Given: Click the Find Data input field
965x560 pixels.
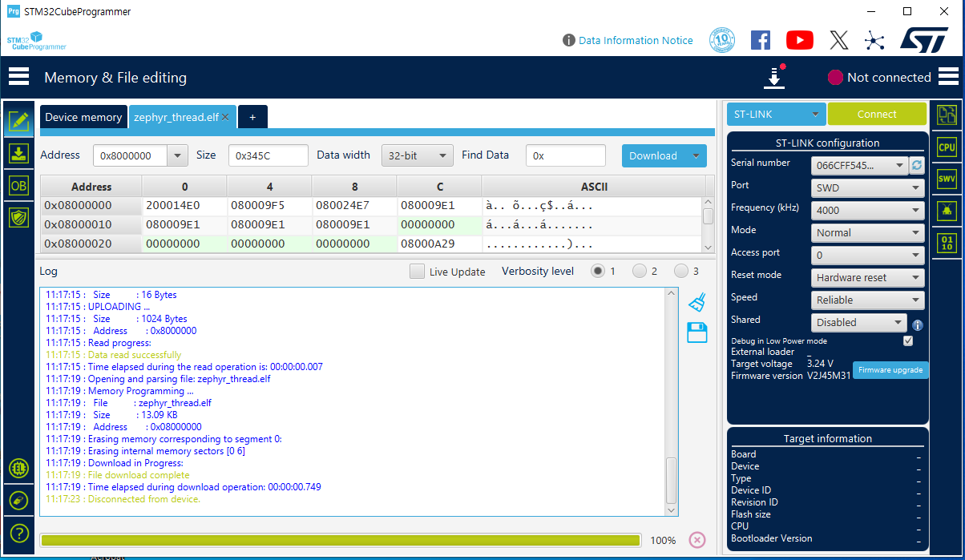Looking at the screenshot, I should click(x=566, y=155).
